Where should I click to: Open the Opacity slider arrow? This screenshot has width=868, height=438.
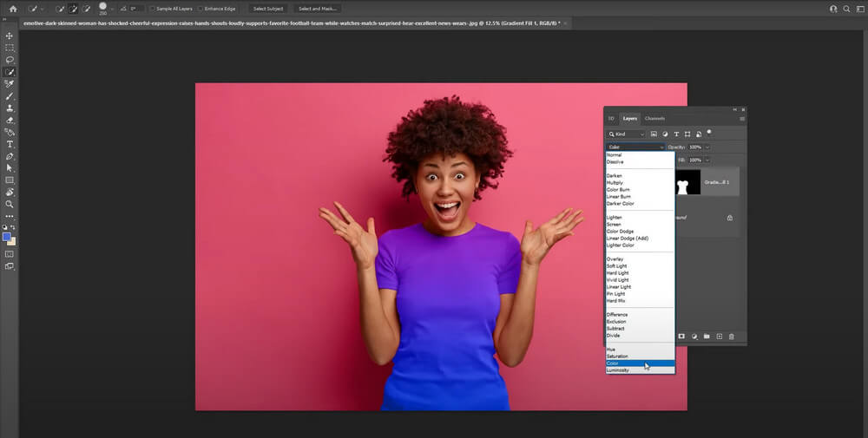point(707,147)
